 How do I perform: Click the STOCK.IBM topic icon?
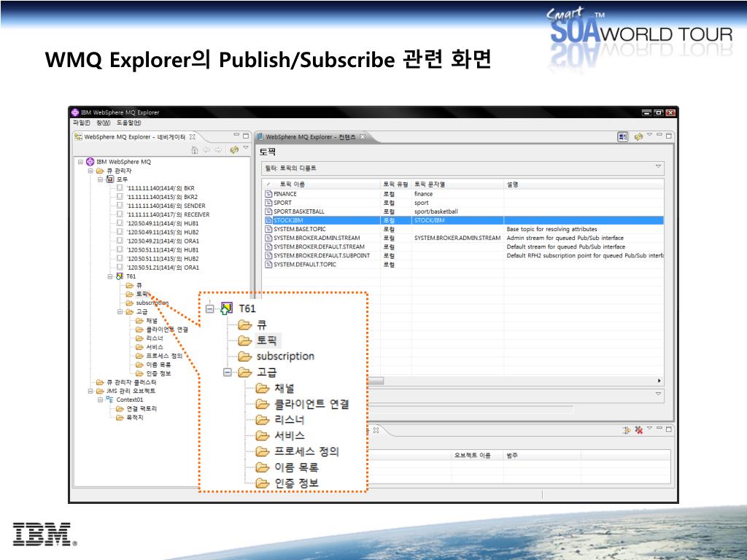click(x=268, y=220)
